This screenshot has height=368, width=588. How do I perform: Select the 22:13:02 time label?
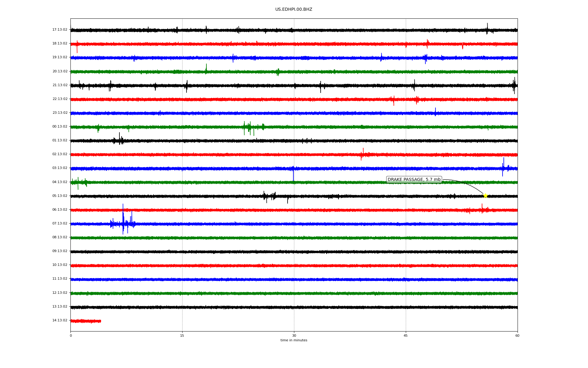60,99
